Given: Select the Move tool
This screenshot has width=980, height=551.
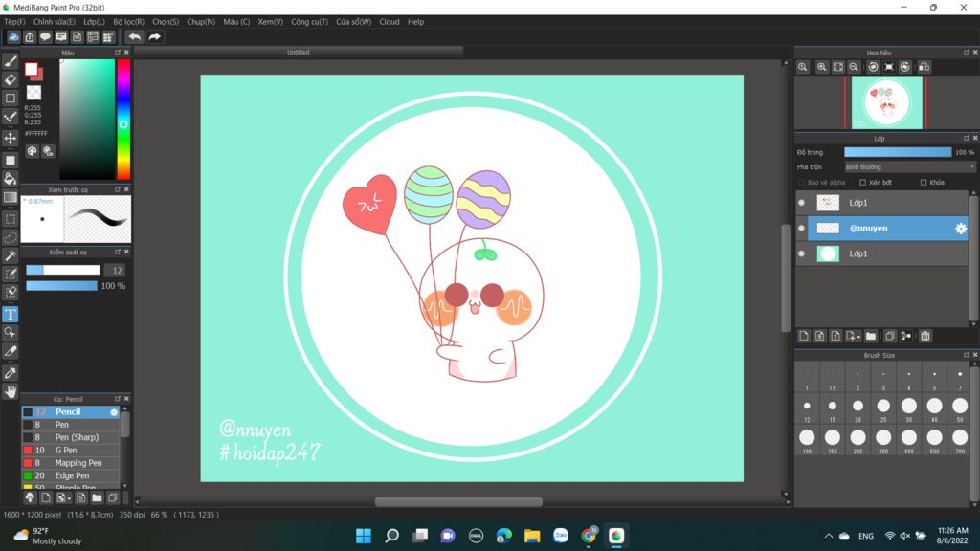Looking at the screenshot, I should point(10,138).
